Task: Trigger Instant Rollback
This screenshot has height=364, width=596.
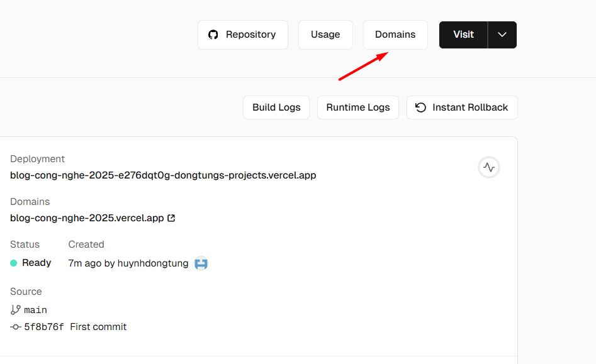Action: (462, 107)
